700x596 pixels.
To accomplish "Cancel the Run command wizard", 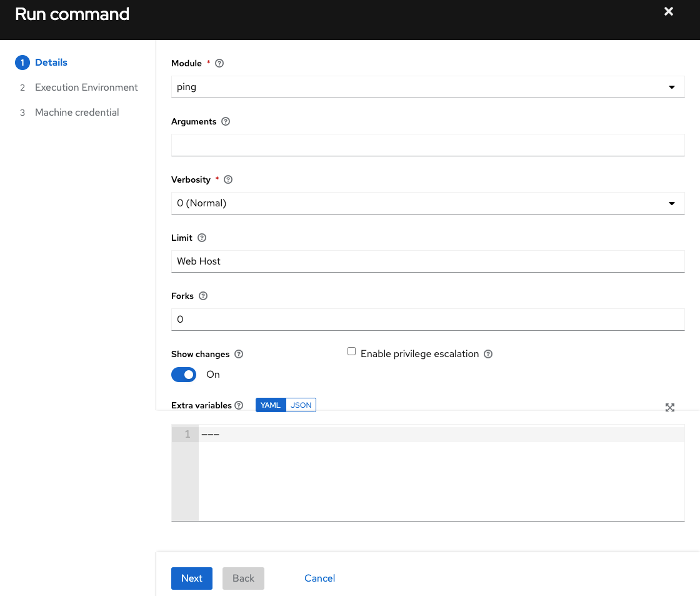I will 319,578.
